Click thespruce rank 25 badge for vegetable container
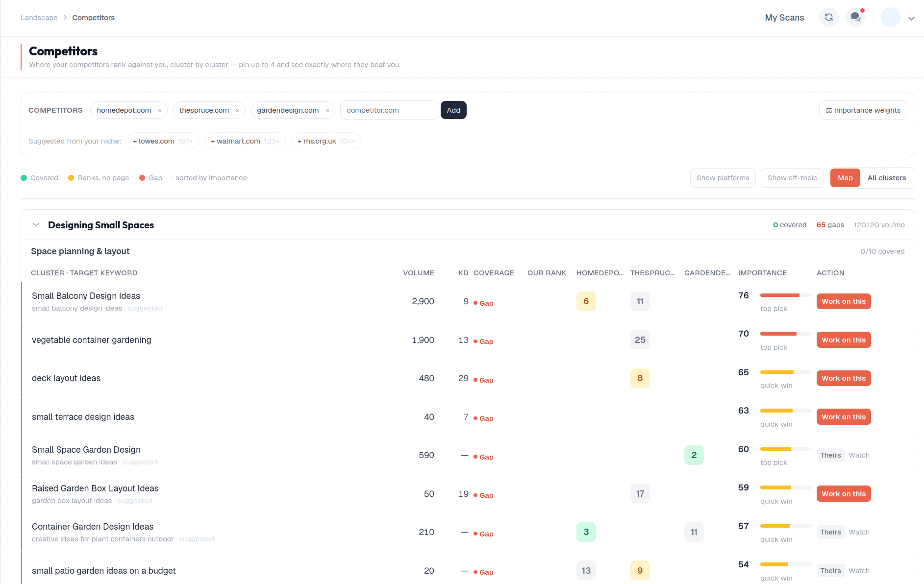The image size is (924, 584). pyautogui.click(x=640, y=340)
